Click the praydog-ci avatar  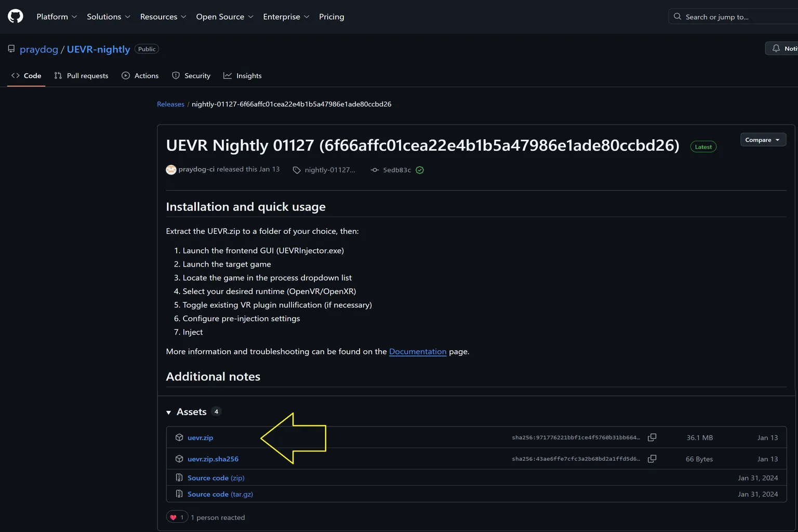(x=171, y=170)
